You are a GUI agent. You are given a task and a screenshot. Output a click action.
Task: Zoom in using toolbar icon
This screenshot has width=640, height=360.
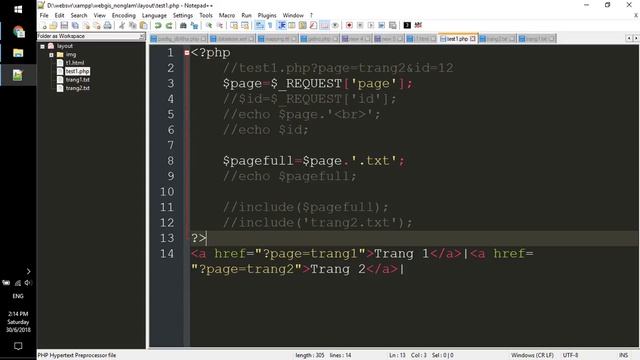coord(209,26)
